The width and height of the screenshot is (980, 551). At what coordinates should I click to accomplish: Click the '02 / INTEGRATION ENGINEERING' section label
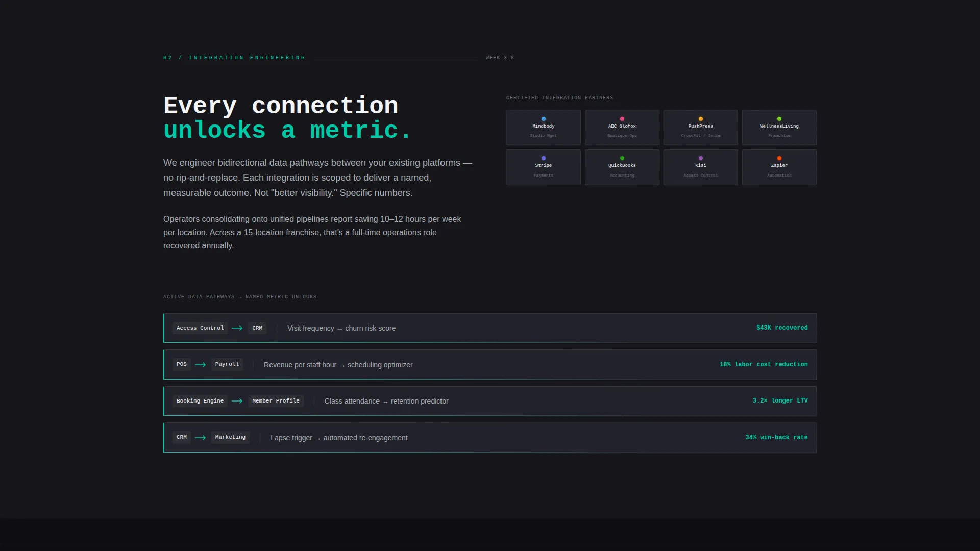[234, 58]
